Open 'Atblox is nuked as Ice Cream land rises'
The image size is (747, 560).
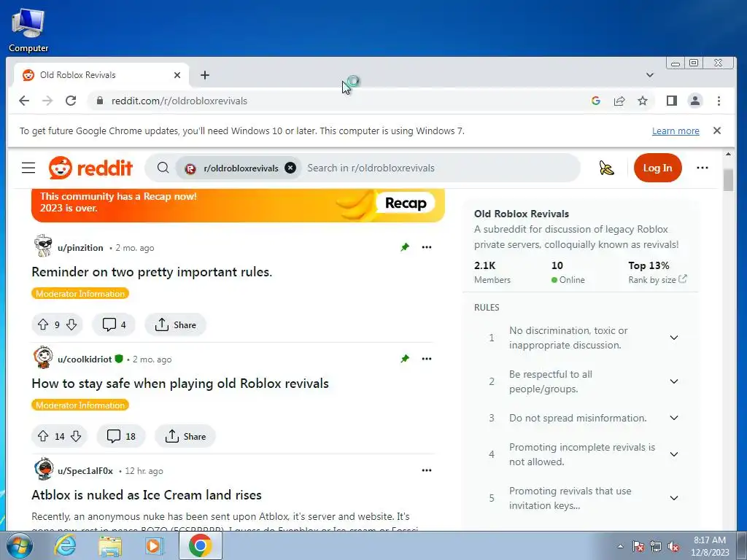pos(146,495)
